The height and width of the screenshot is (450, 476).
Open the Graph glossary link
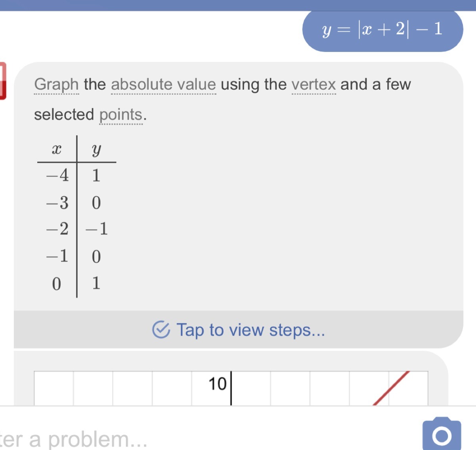coord(56,85)
